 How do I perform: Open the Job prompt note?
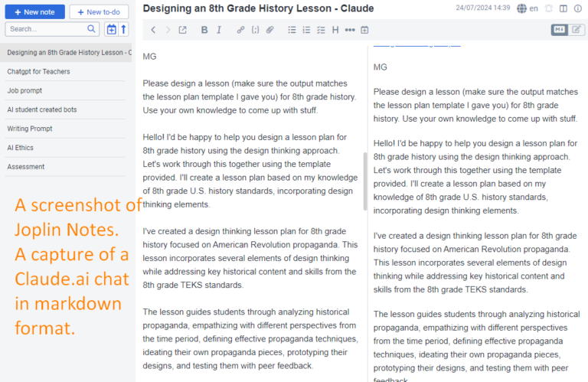pyautogui.click(x=65, y=91)
